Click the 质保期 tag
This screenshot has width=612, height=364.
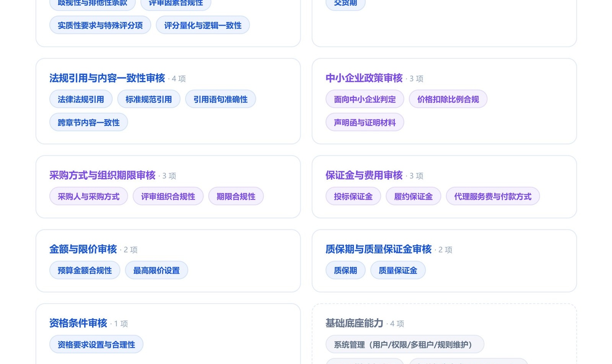tap(345, 270)
